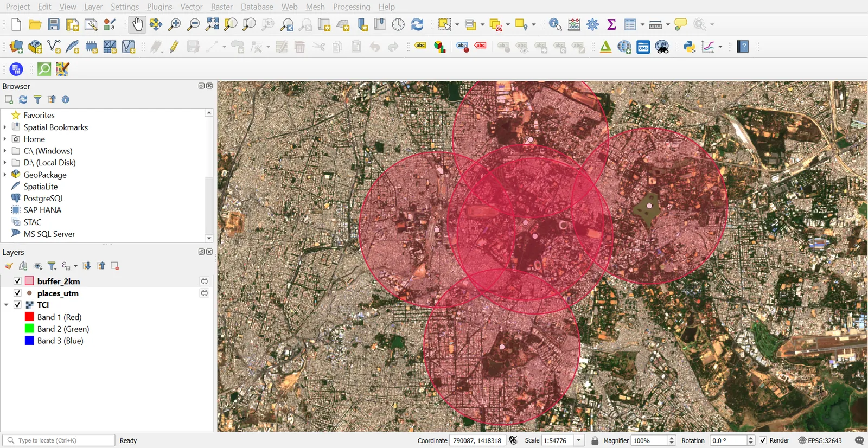Click the Open Data Source Manager icon
Viewport: 868px width, 448px height.
17,47
